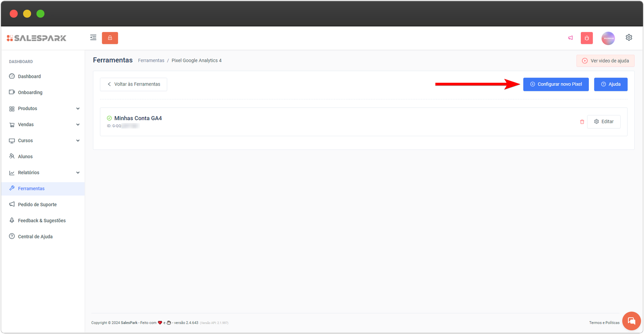The image size is (644, 334).
Task: Open Termos e Políticas link
Action: tap(604, 323)
